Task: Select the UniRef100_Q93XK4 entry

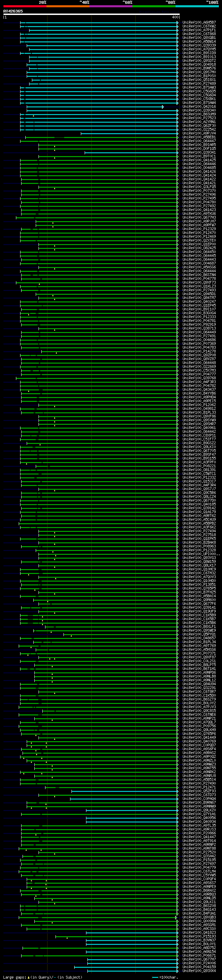Action: tap(199, 971)
